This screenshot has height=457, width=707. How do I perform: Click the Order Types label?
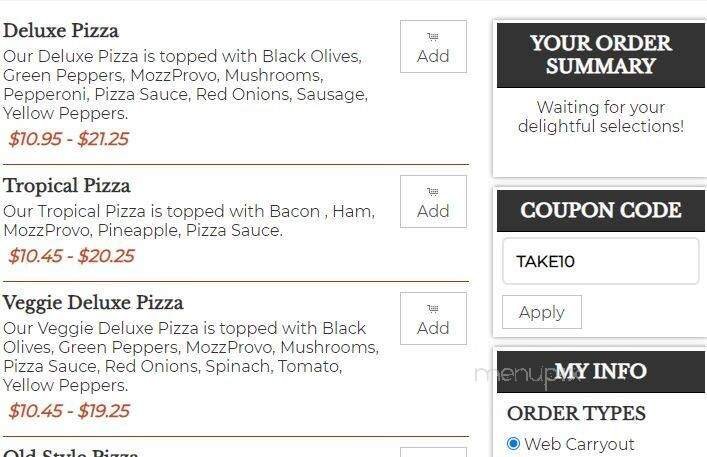(x=576, y=414)
